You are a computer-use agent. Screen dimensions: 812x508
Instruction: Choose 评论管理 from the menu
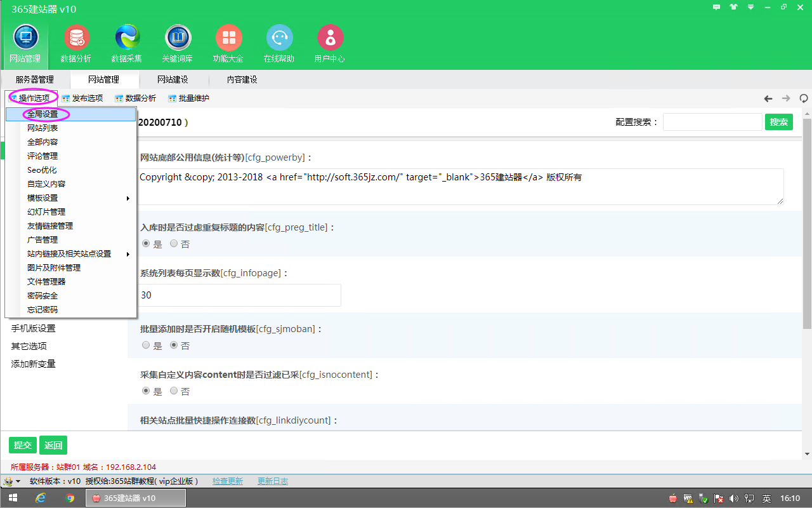coord(71,156)
